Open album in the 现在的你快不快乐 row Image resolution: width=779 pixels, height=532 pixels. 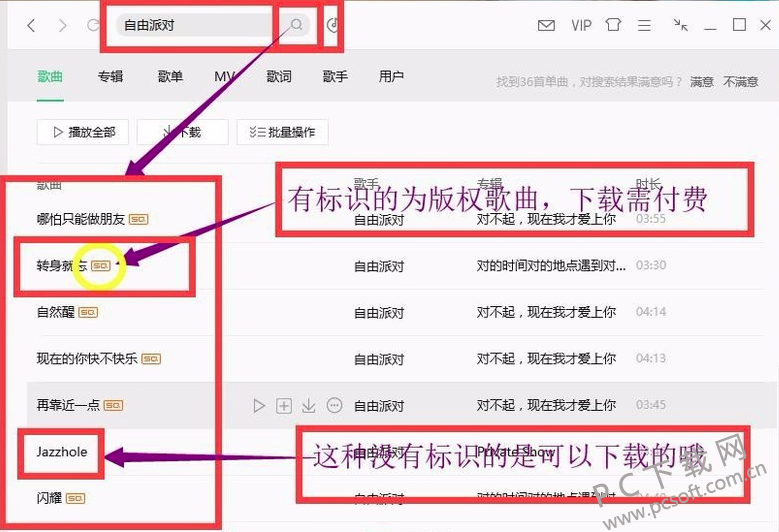tap(546, 359)
